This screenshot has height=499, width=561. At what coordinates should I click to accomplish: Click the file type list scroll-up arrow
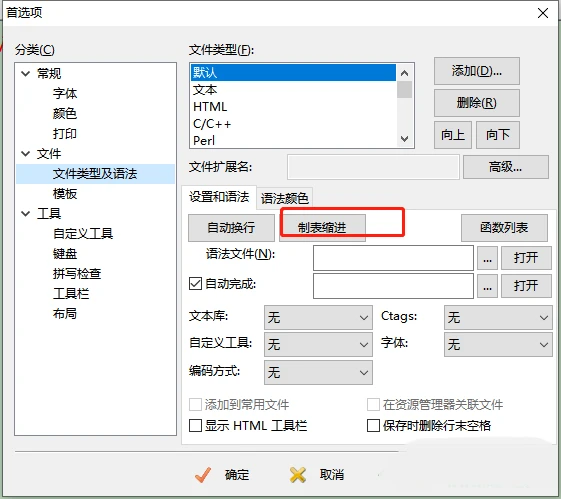pos(405,73)
